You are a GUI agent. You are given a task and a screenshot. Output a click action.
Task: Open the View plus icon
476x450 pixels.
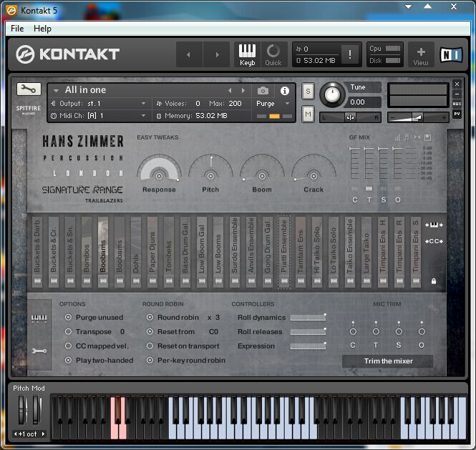point(420,54)
